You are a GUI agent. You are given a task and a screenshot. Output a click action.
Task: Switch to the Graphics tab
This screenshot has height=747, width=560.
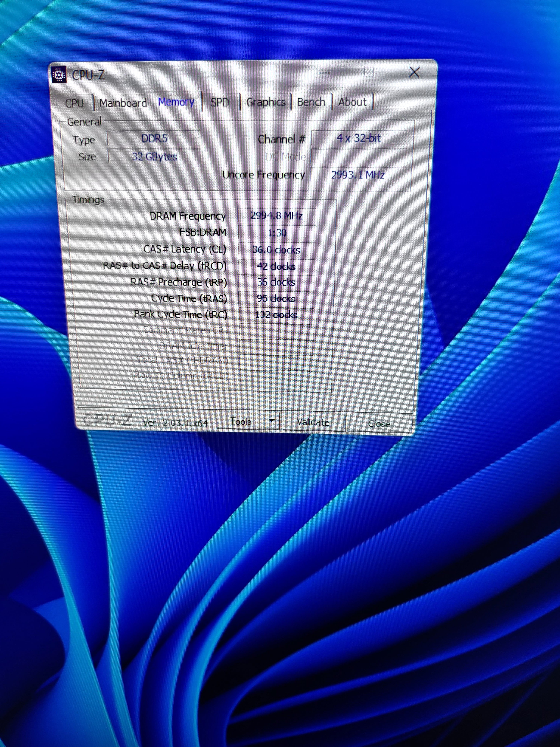(x=266, y=102)
